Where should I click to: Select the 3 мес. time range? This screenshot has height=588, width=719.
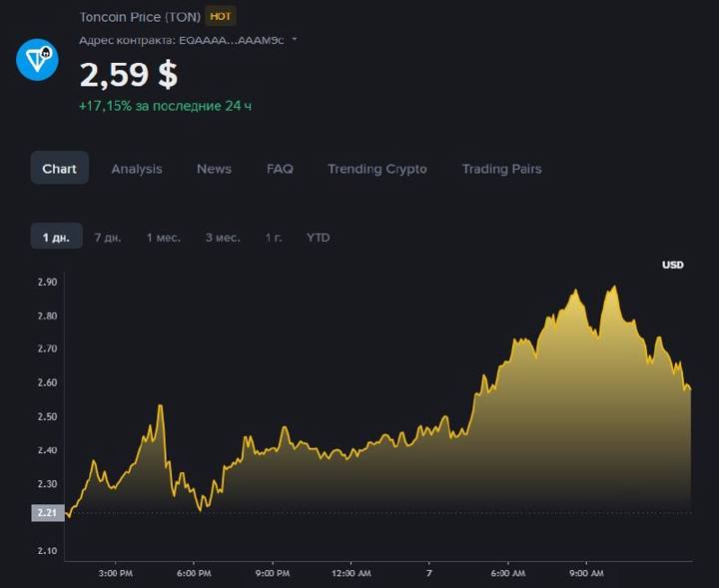(223, 238)
